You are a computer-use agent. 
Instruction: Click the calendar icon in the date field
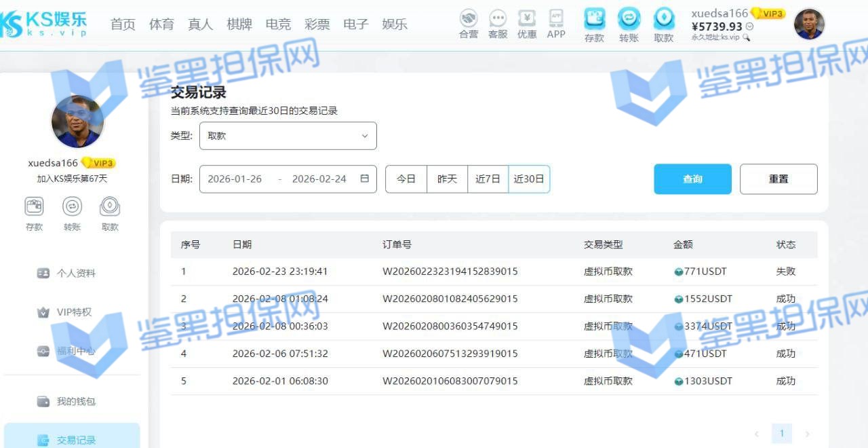(365, 179)
